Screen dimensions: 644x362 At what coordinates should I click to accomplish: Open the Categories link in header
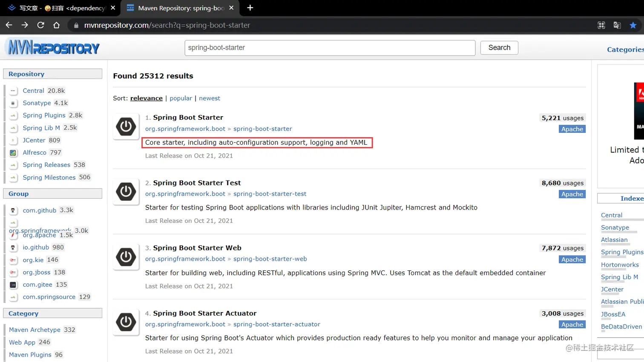click(625, 49)
